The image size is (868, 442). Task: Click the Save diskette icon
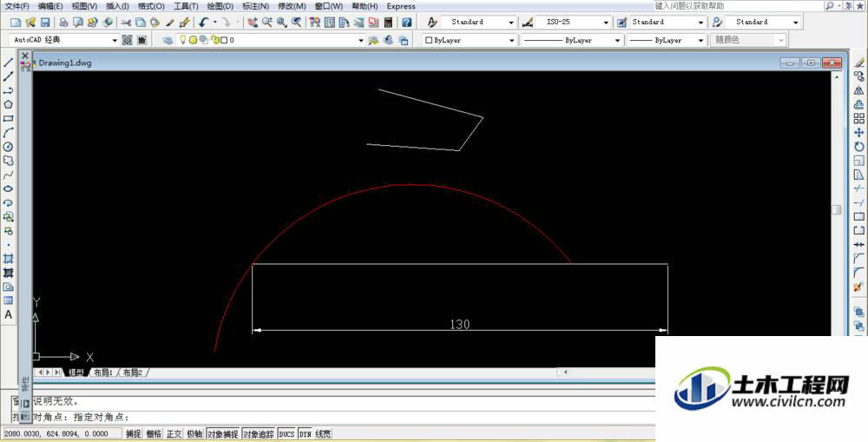45,23
